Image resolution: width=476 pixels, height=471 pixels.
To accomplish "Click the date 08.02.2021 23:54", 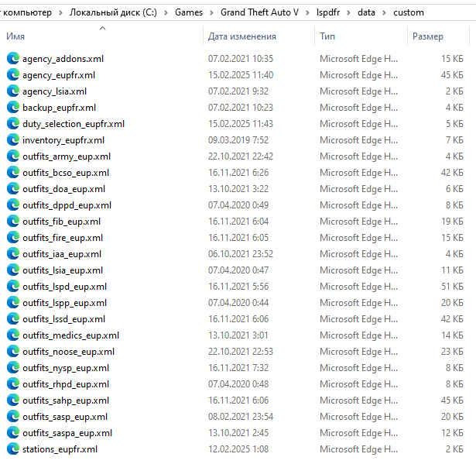I will click(241, 417).
